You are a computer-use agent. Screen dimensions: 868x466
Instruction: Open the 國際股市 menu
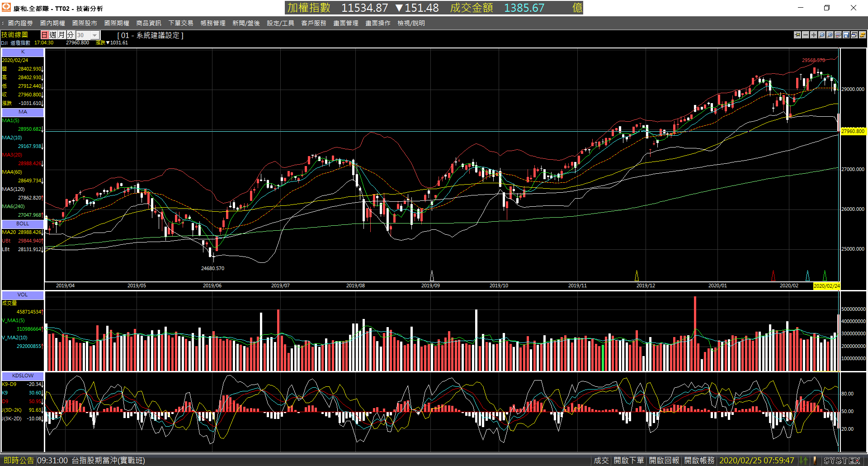tap(85, 23)
